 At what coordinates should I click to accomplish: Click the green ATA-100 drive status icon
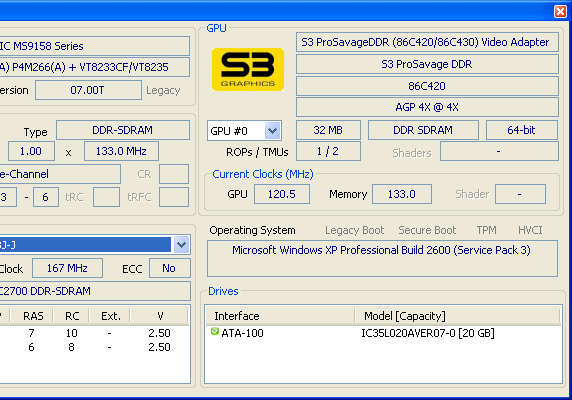(x=214, y=331)
